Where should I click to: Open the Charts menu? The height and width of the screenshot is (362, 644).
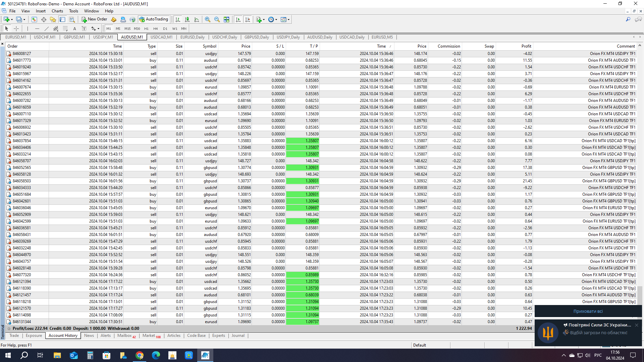click(57, 11)
